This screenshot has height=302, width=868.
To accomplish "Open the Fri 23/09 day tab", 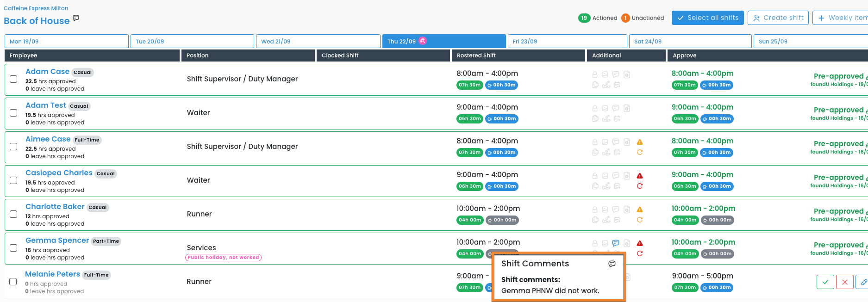I will click(567, 41).
